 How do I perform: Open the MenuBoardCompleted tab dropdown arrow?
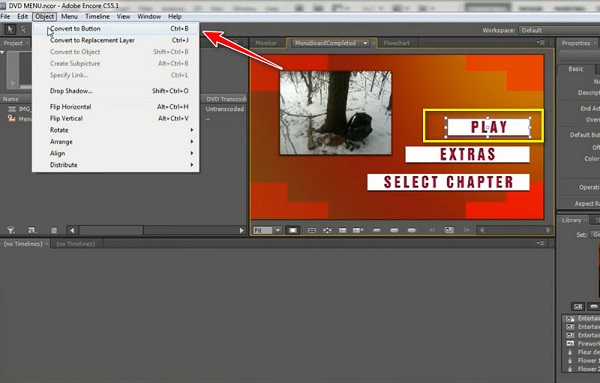pyautogui.click(x=365, y=43)
